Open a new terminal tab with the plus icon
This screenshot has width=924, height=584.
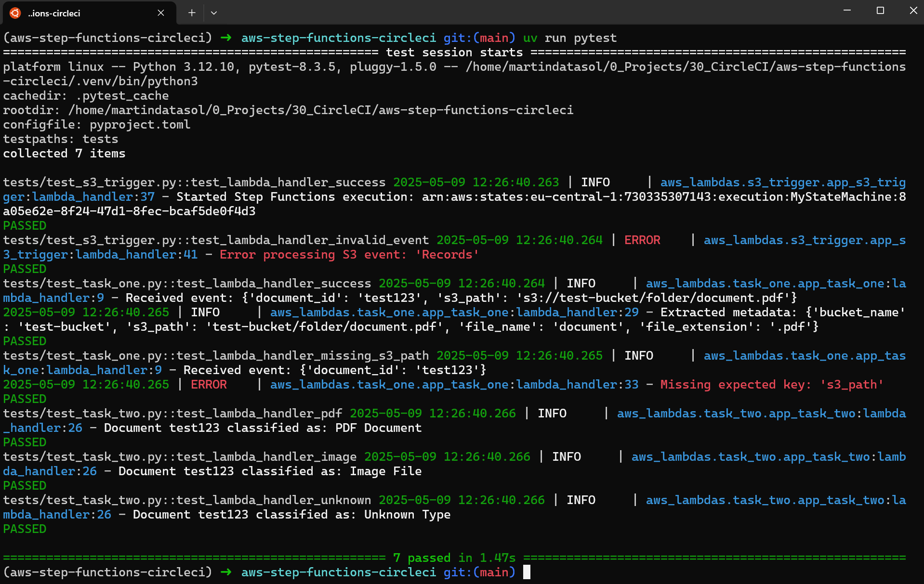pos(191,13)
